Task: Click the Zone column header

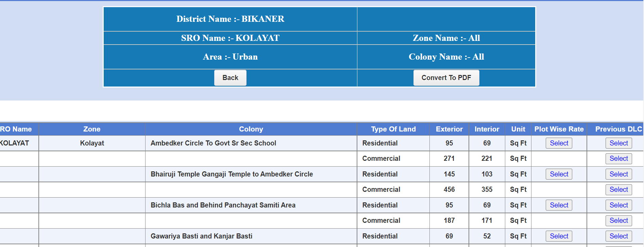Action: [x=92, y=129]
